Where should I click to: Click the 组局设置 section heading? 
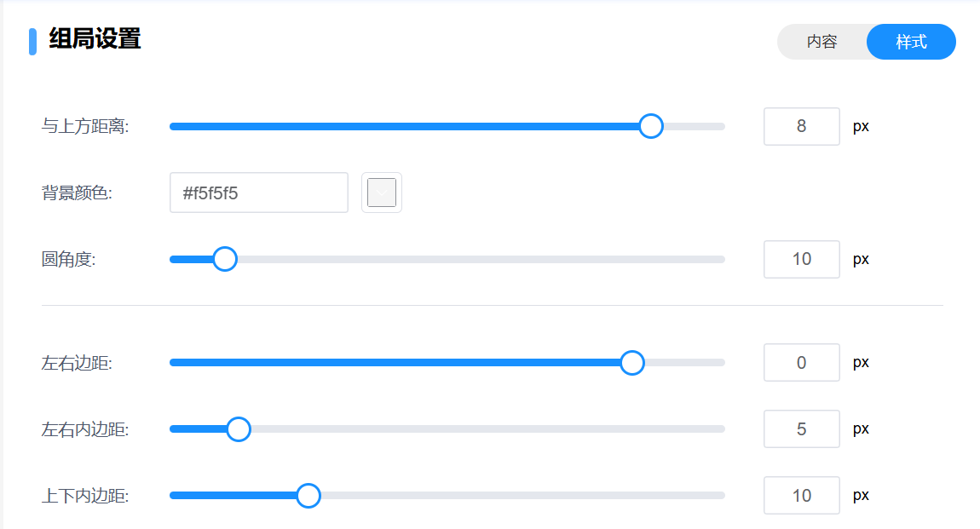(95, 39)
